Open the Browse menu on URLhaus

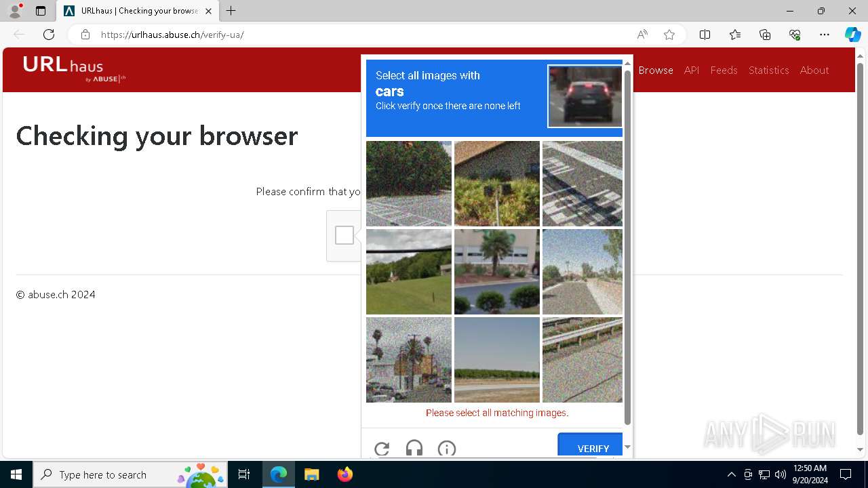(x=656, y=70)
